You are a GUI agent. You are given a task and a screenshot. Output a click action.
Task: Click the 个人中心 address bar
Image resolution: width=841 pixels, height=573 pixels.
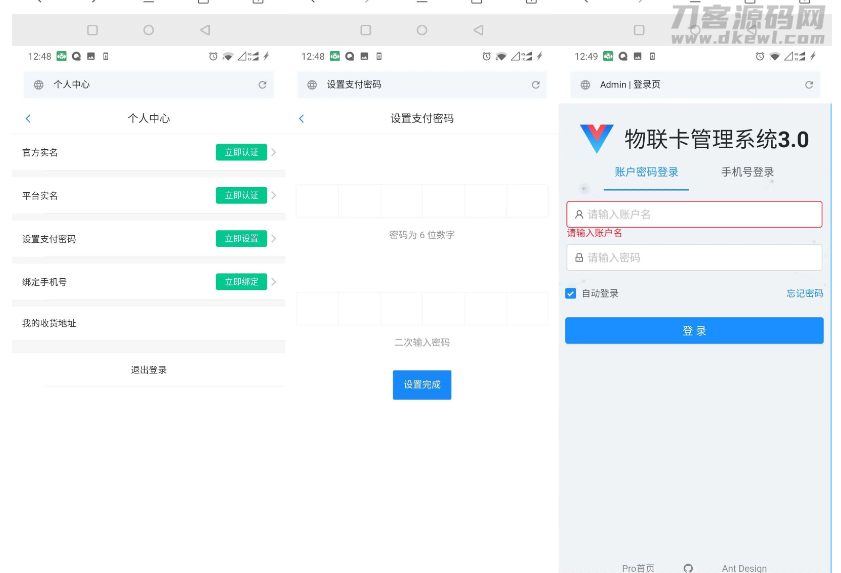[149, 85]
